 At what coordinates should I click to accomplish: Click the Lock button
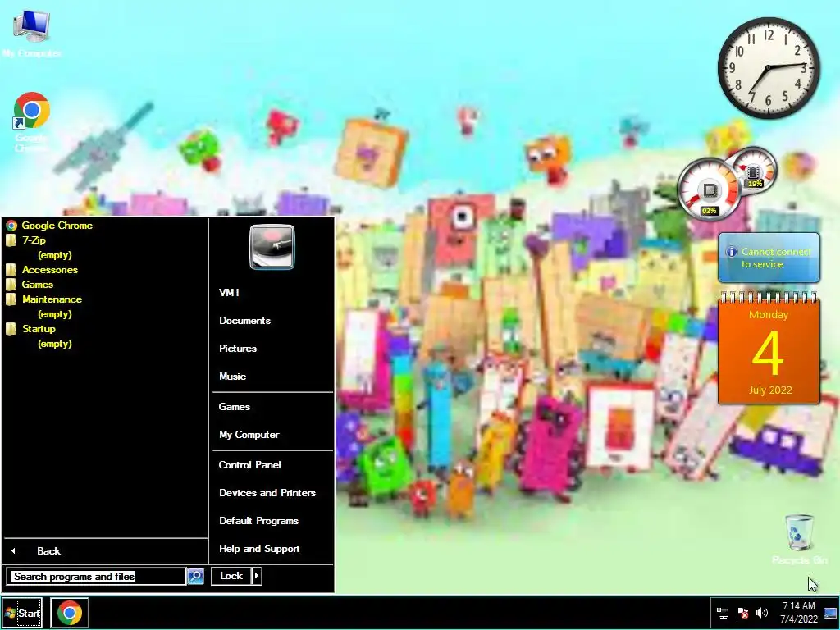[x=231, y=576]
